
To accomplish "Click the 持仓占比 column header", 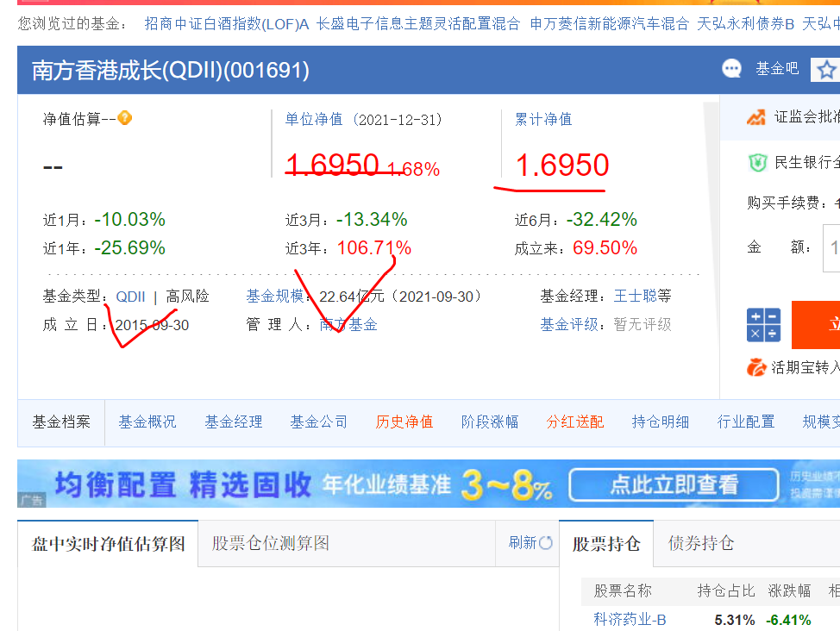I will click(726, 590).
